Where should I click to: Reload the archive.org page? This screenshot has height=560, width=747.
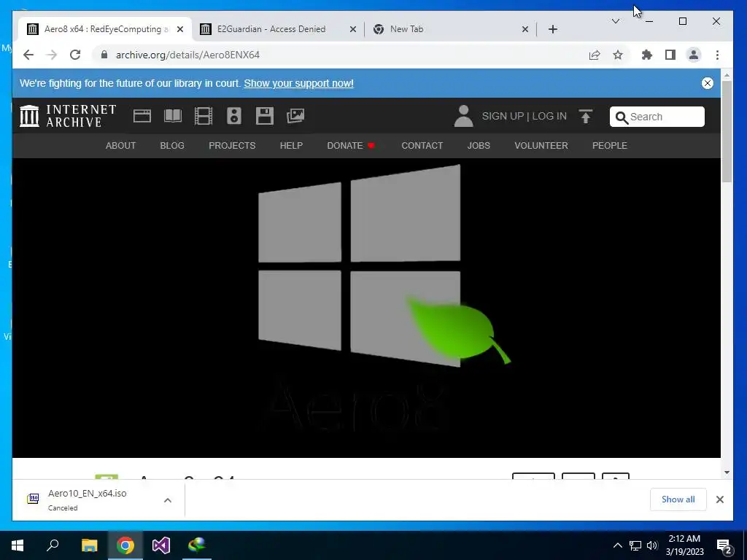(75, 55)
